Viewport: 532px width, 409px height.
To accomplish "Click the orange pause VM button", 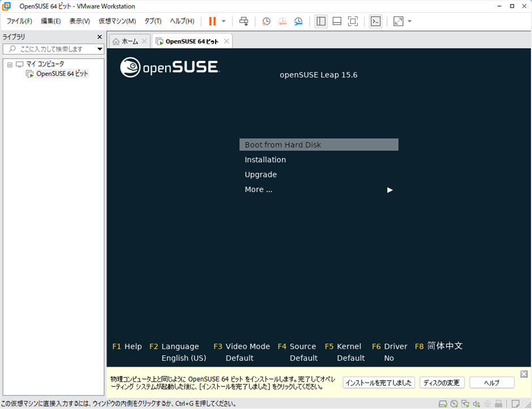I will [212, 21].
